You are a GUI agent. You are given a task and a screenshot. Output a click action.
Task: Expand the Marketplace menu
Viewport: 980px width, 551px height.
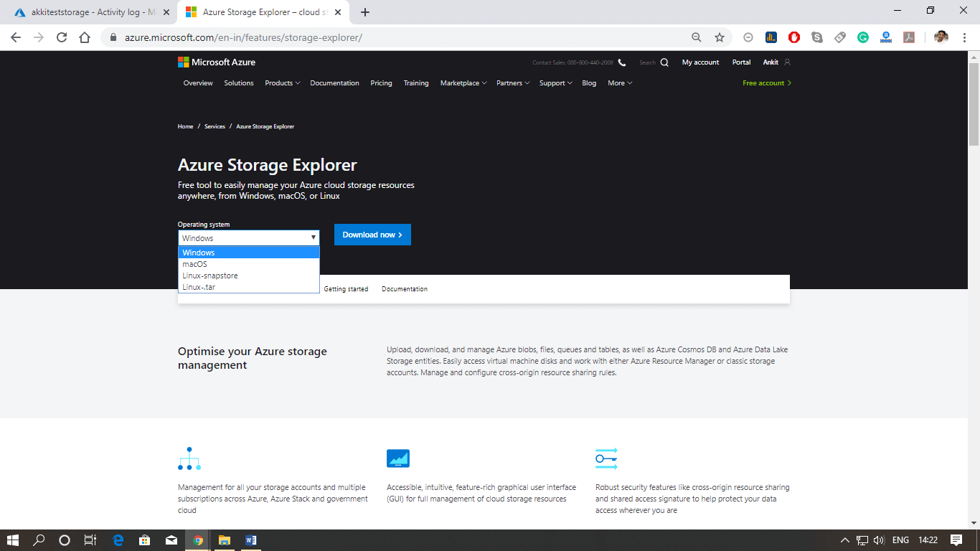(x=463, y=83)
